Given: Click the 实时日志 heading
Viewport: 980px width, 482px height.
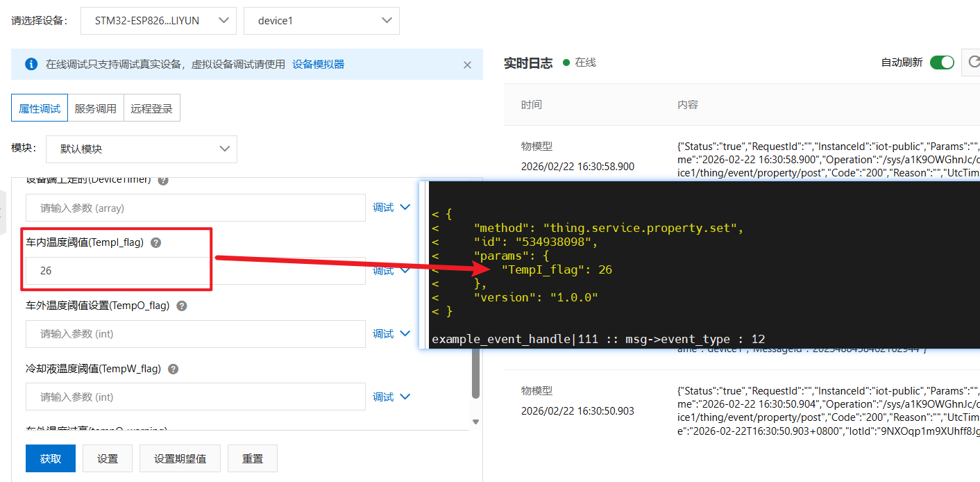Looking at the screenshot, I should 528,63.
